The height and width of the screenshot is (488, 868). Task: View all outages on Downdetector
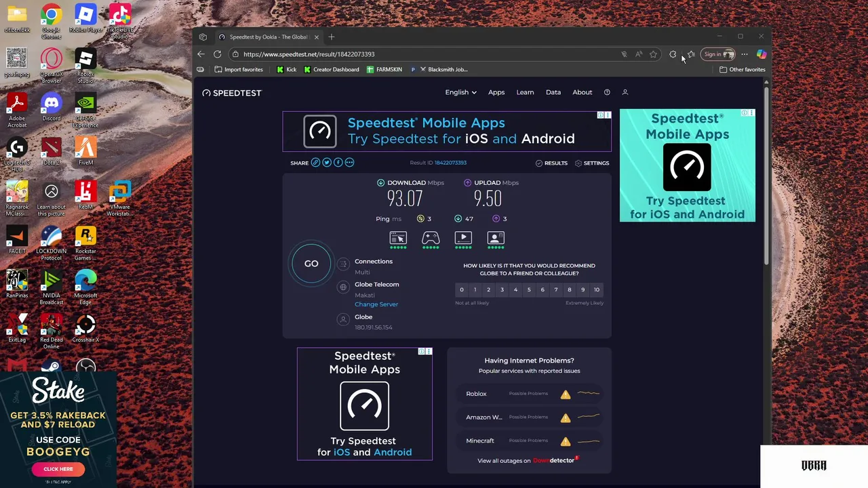[x=528, y=461]
